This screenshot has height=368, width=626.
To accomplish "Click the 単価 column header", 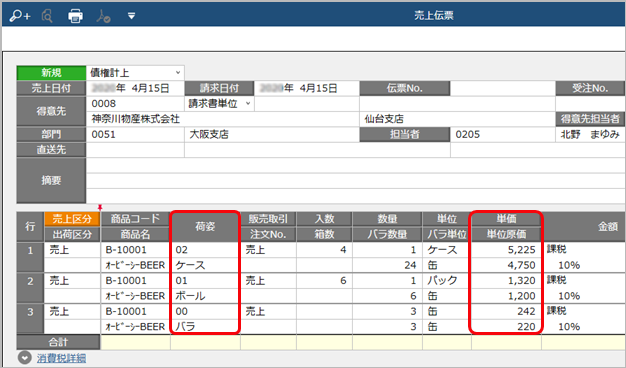I will [506, 219].
